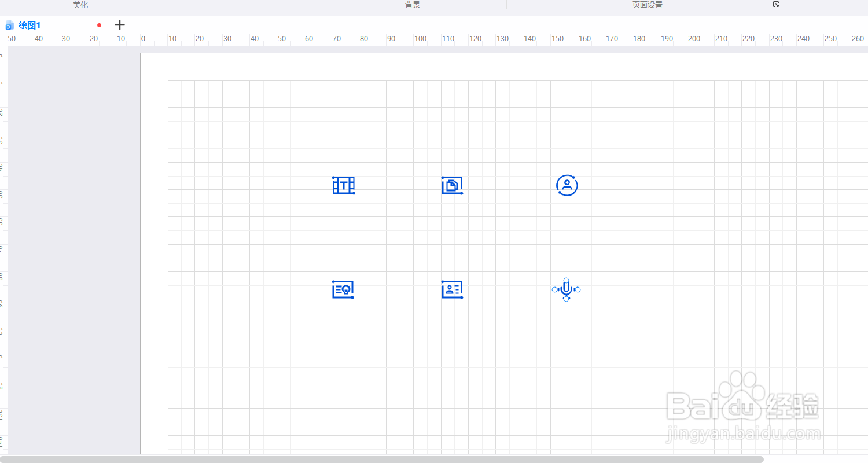868x463 pixels.
Task: Select the ID contact card icon
Action: (452, 289)
